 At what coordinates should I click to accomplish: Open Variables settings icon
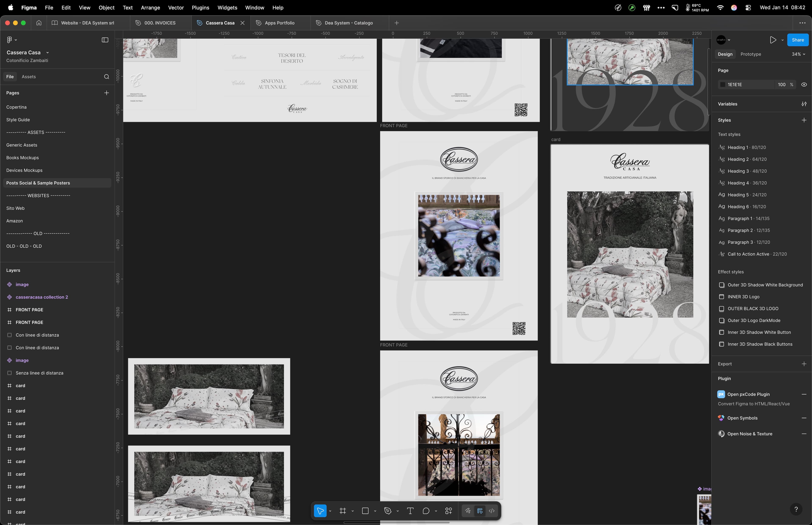tap(804, 104)
